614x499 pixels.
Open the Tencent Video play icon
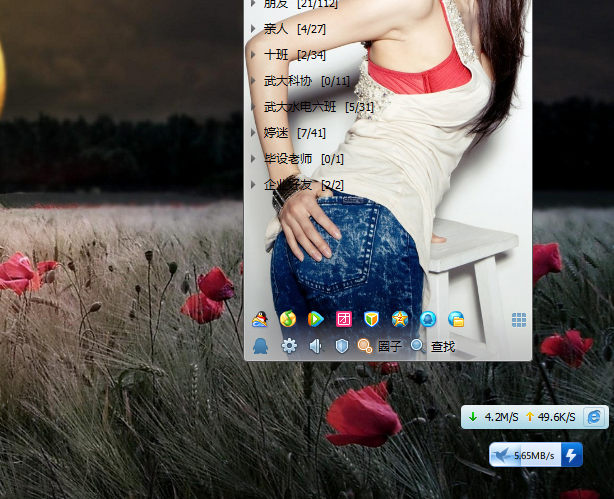click(316, 319)
